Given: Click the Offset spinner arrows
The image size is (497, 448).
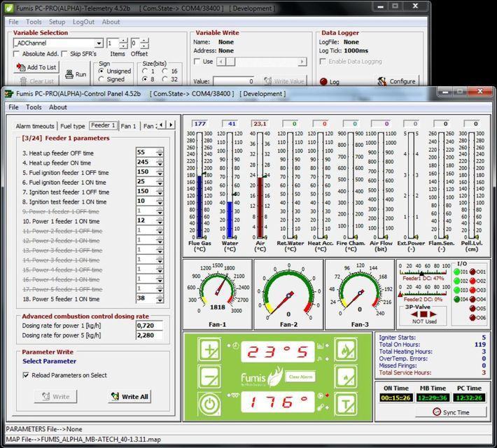Looking at the screenshot, I should [x=144, y=43].
